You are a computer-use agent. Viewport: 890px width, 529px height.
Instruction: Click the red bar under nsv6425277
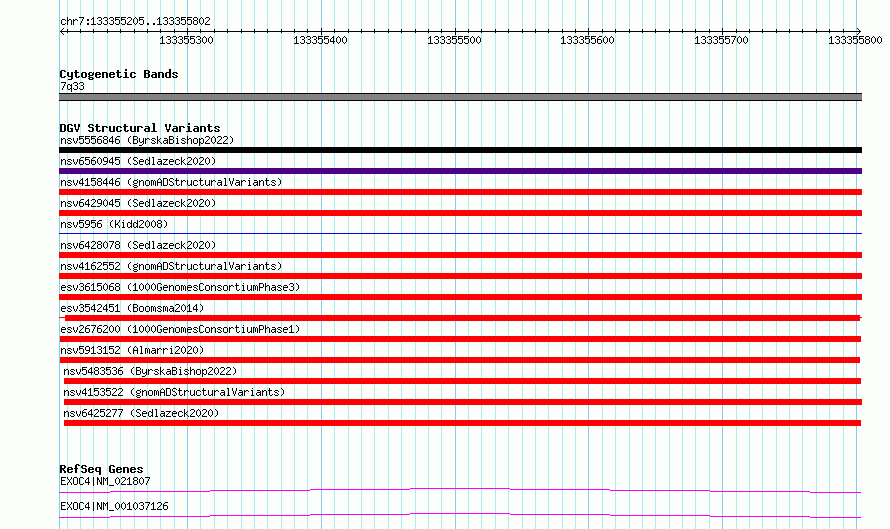click(462, 423)
